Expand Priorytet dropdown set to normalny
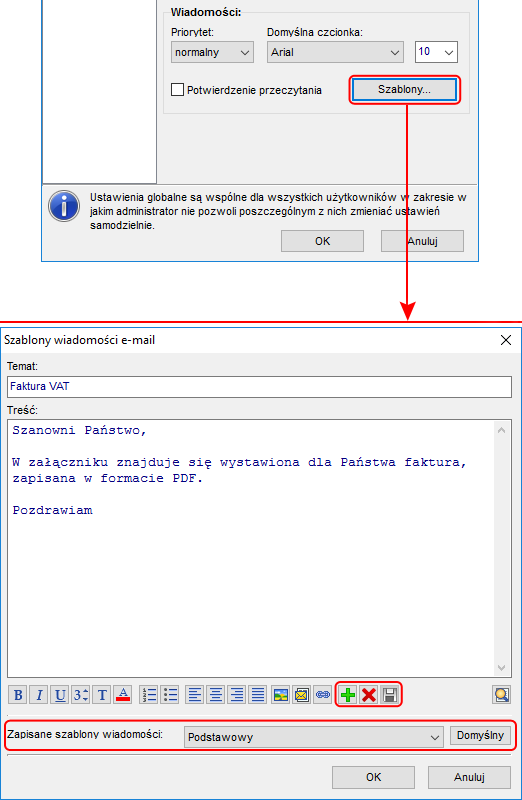Image resolution: width=522 pixels, height=800 pixels. click(x=212, y=53)
